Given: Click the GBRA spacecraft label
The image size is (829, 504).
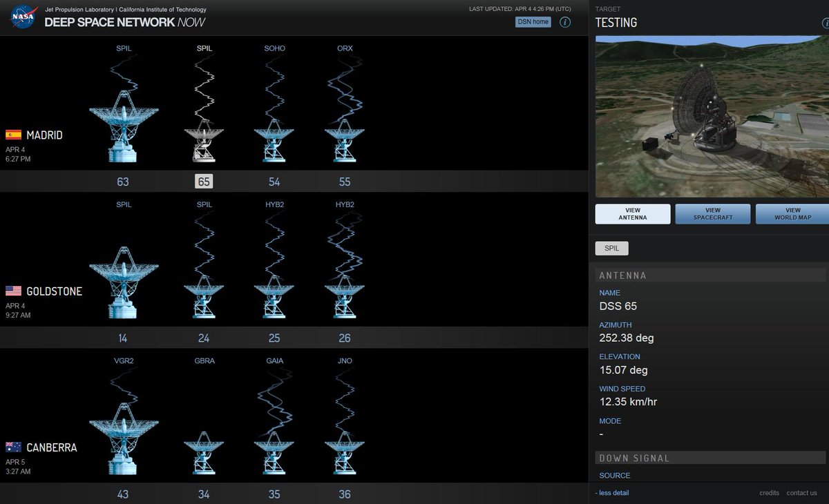Looking at the screenshot, I should coord(204,360).
